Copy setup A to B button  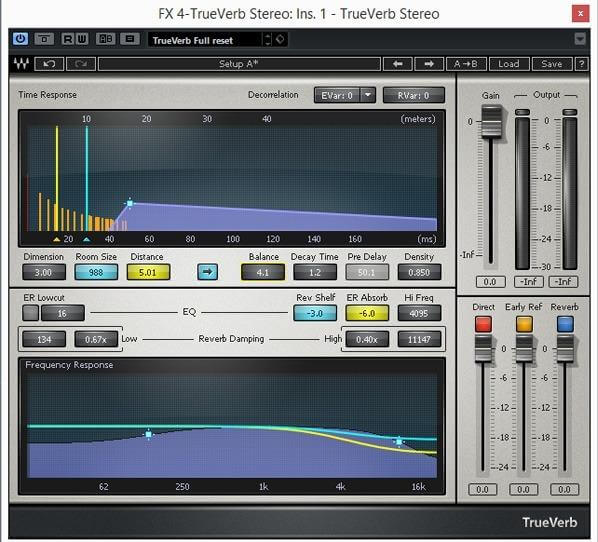[x=466, y=64]
